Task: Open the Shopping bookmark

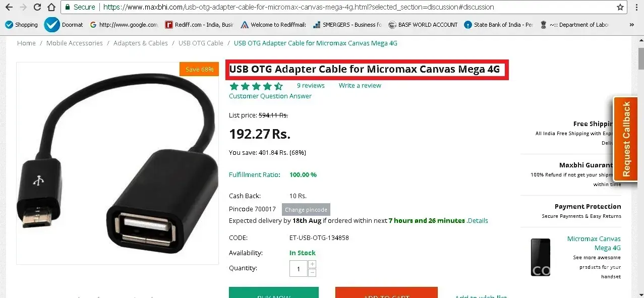Action: [21, 24]
